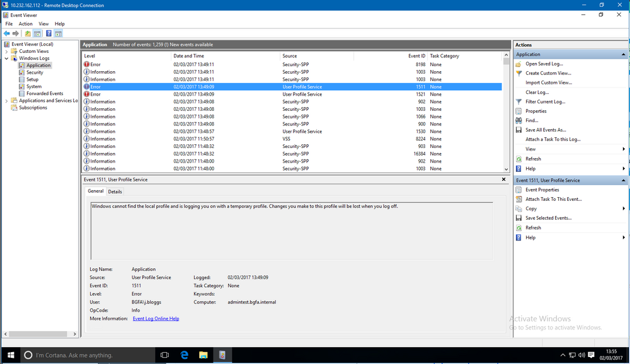Open File Explorer from the taskbar
The image size is (630, 364).
pos(203,355)
